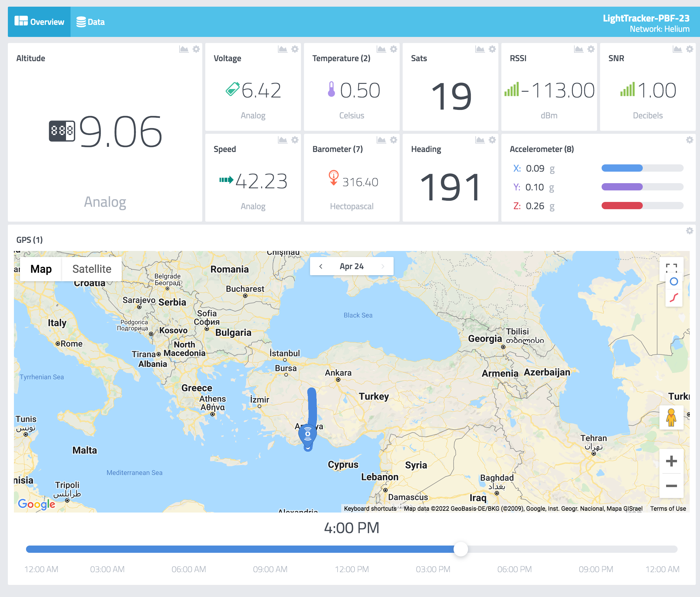700x597 pixels.
Task: Switch to the Data tab
Action: pos(91,22)
